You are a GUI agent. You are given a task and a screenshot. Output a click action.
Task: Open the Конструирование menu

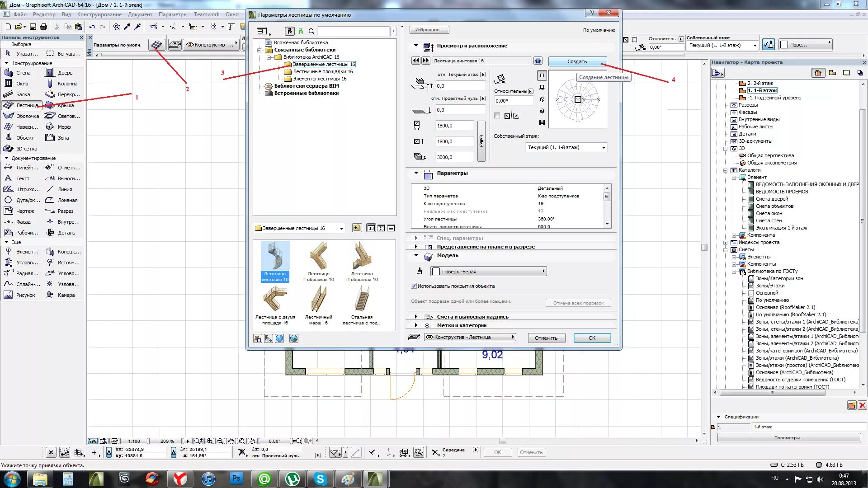coord(99,14)
